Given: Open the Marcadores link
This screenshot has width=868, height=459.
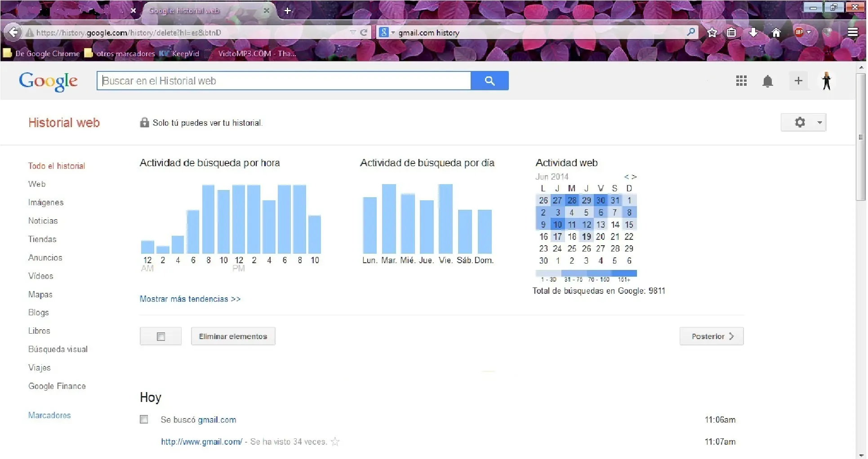Looking at the screenshot, I should point(49,415).
